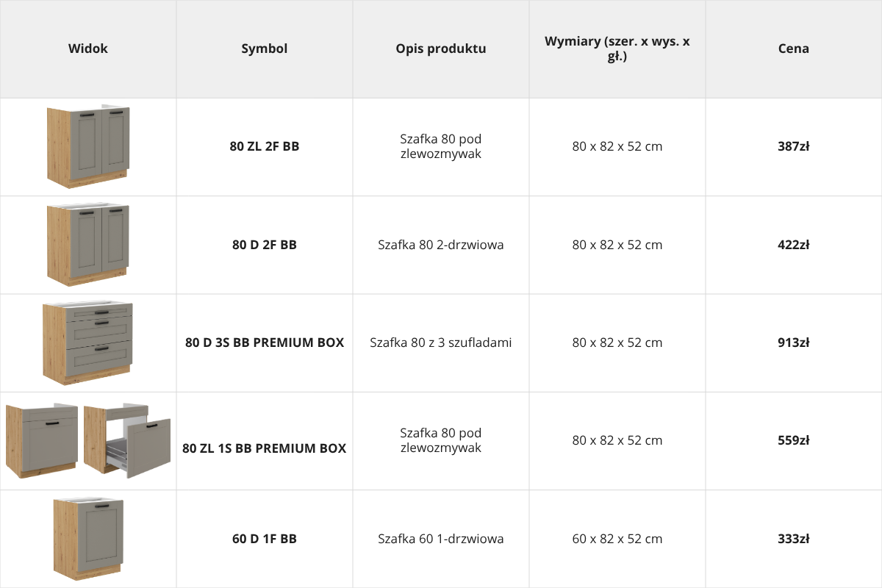Viewport: 882px width, 588px height.
Task: Select the Widok column header
Action: tap(88, 49)
